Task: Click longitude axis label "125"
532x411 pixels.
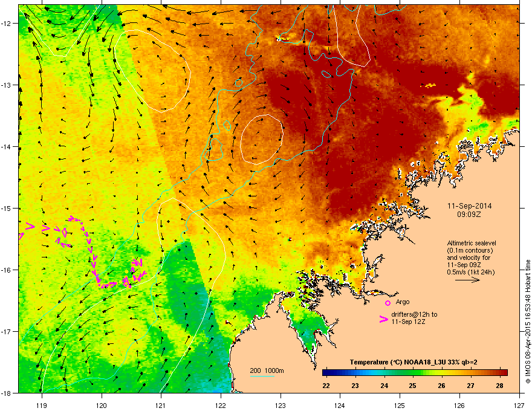Action: pos(400,405)
